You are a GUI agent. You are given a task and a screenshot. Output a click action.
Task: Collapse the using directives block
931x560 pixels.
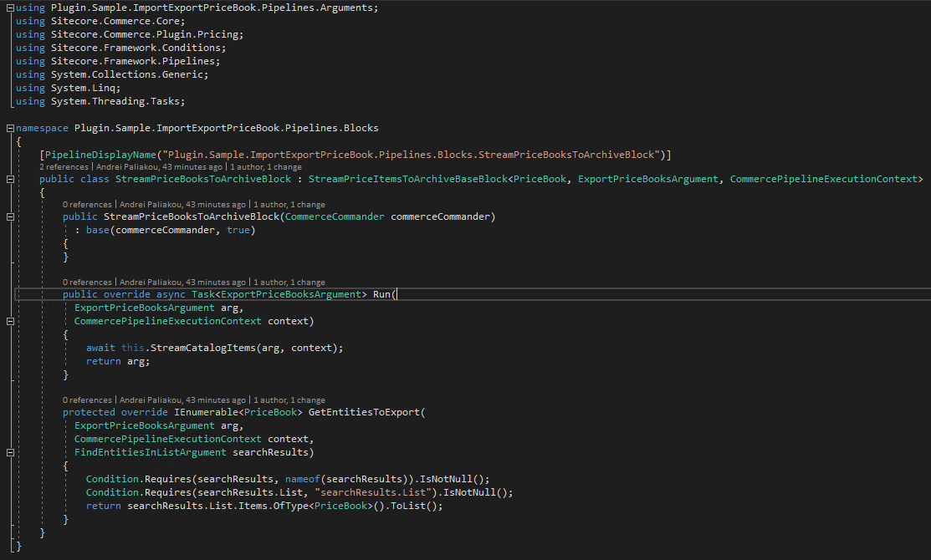tap(10, 8)
